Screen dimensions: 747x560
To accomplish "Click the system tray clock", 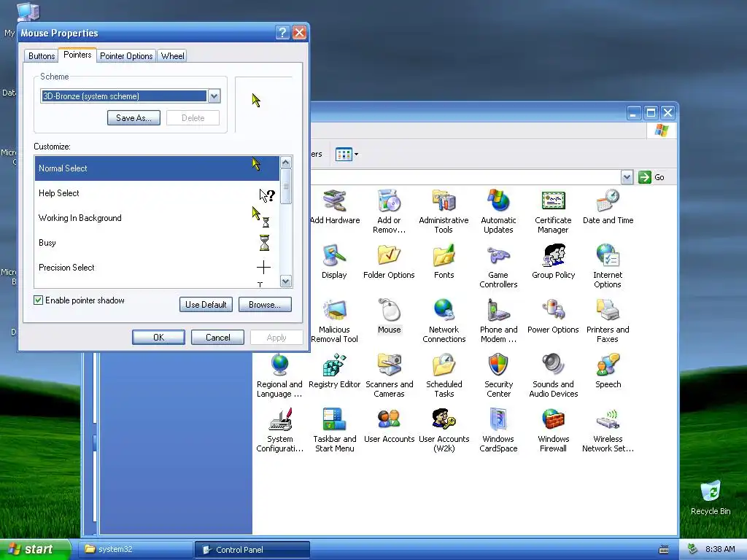I will (720, 549).
